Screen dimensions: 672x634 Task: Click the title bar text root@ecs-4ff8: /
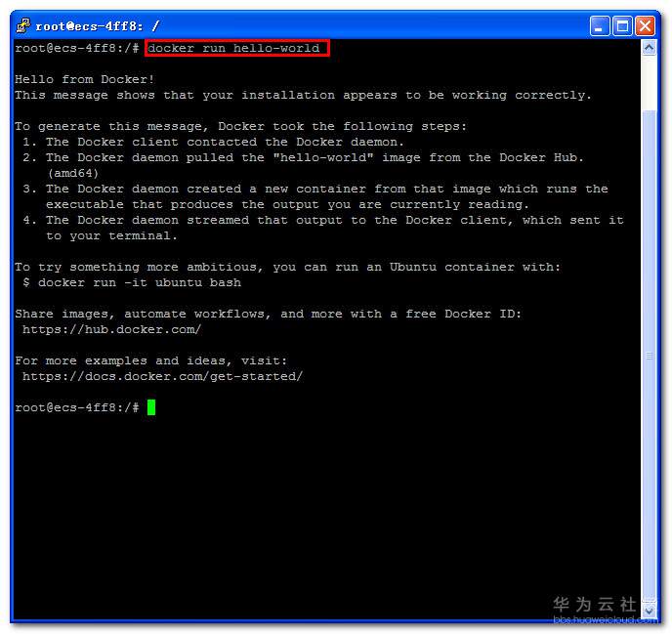click(x=98, y=26)
